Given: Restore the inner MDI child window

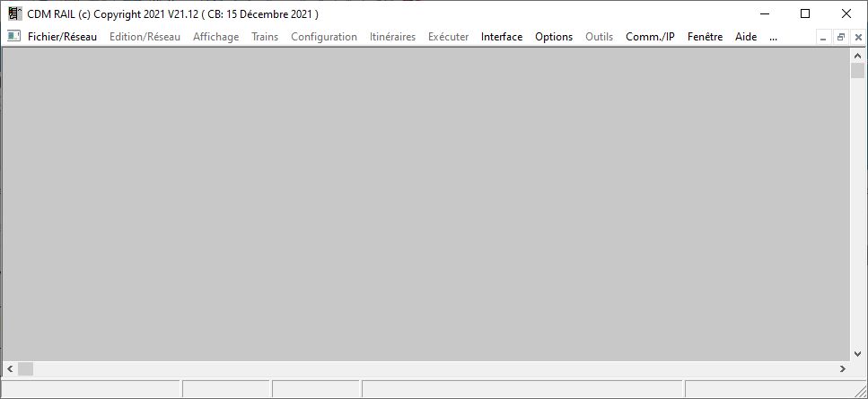Looking at the screenshot, I should click(x=841, y=38).
